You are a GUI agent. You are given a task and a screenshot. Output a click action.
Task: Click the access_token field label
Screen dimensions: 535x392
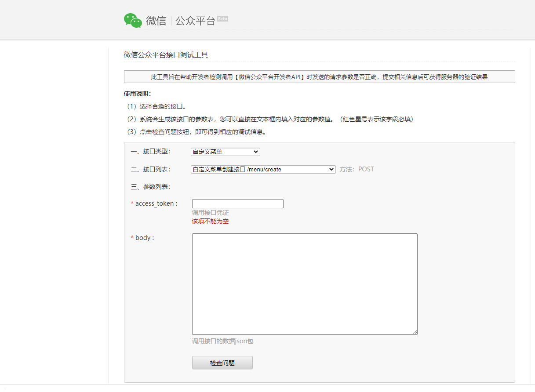pyautogui.click(x=154, y=203)
